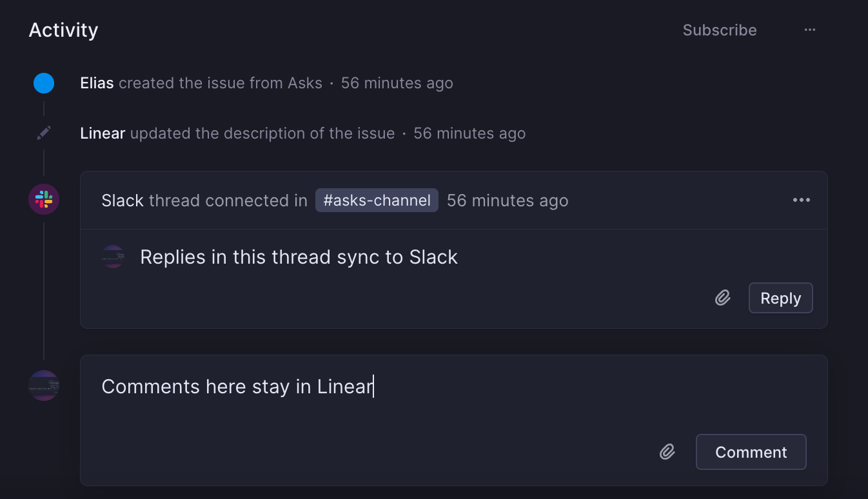Click the avatar next to the Slack reply
Image resolution: width=868 pixels, height=499 pixels.
point(113,256)
